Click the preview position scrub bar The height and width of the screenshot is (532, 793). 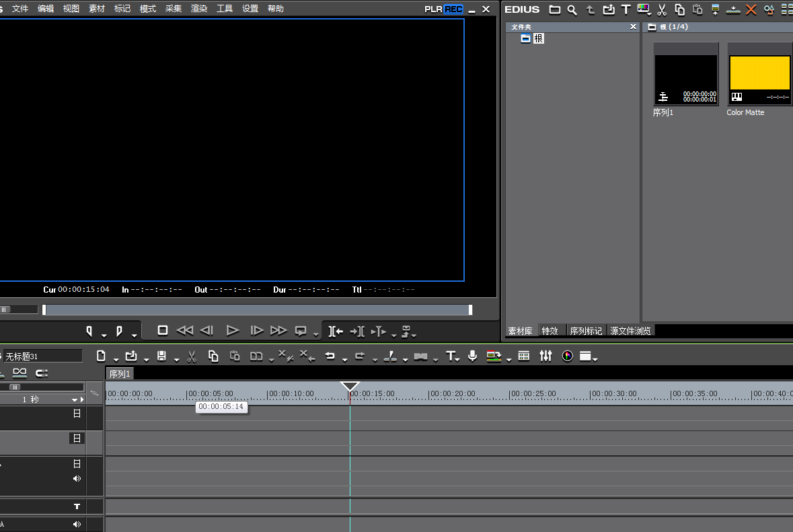pyautogui.click(x=256, y=309)
